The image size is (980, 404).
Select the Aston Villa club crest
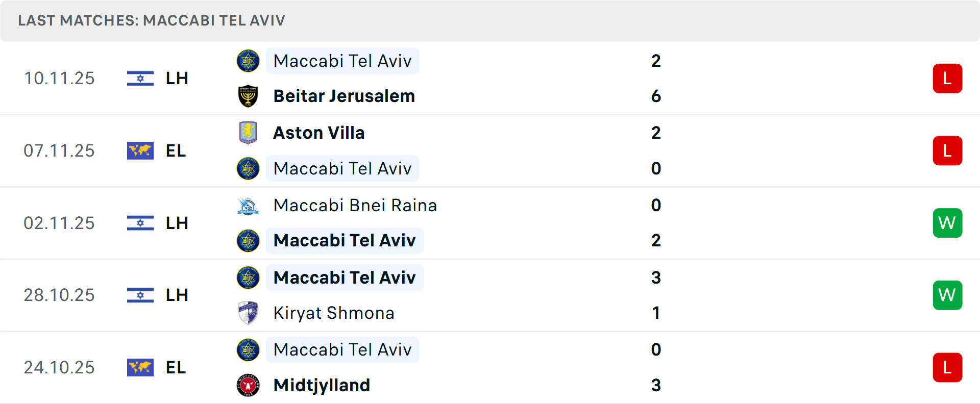[248, 133]
